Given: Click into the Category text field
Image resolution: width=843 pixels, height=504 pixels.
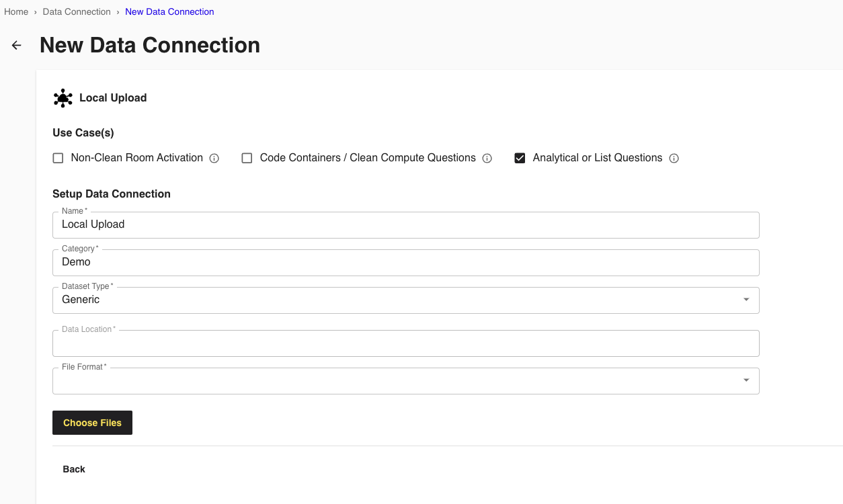Looking at the screenshot, I should (x=405, y=263).
